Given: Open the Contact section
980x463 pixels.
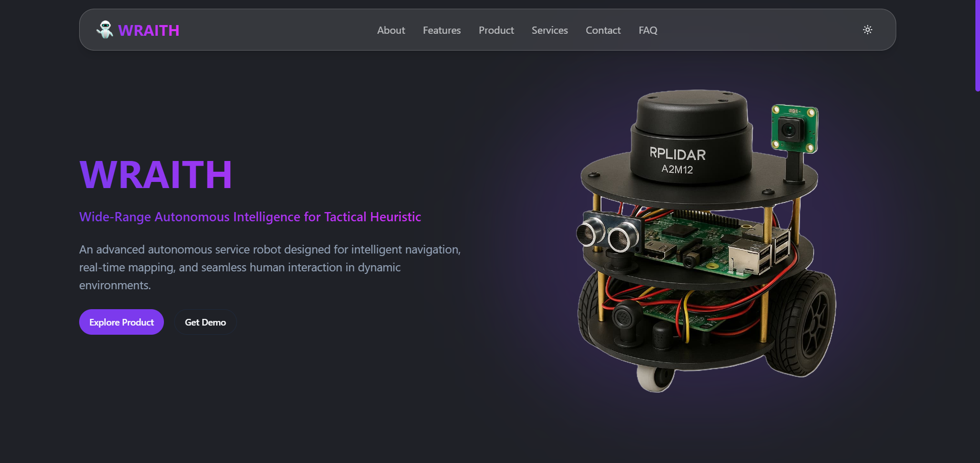Looking at the screenshot, I should click(603, 30).
